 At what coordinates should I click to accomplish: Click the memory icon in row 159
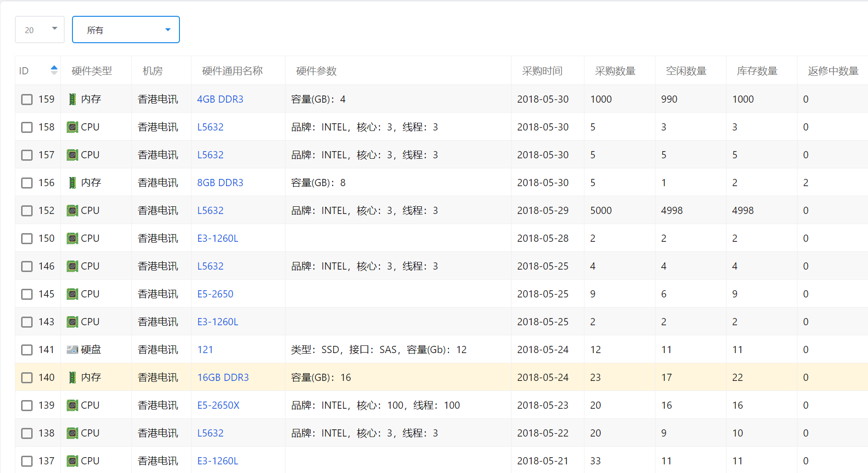(x=72, y=99)
